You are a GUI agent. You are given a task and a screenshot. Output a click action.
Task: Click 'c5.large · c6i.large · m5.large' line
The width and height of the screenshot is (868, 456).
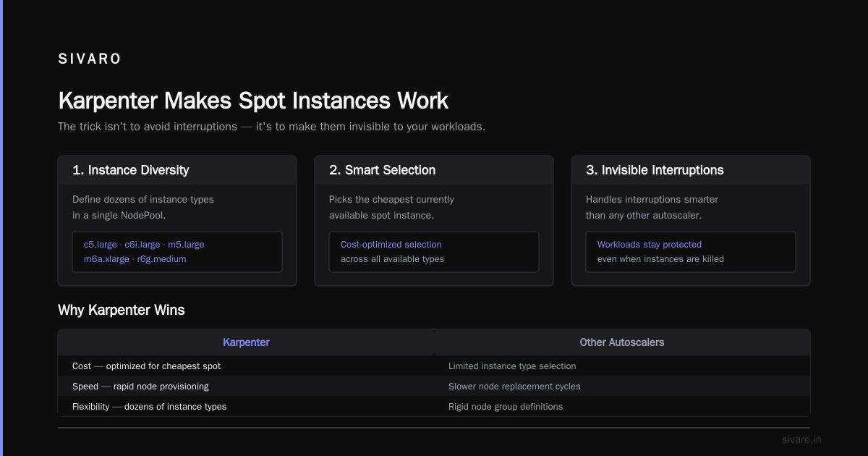[144, 245]
